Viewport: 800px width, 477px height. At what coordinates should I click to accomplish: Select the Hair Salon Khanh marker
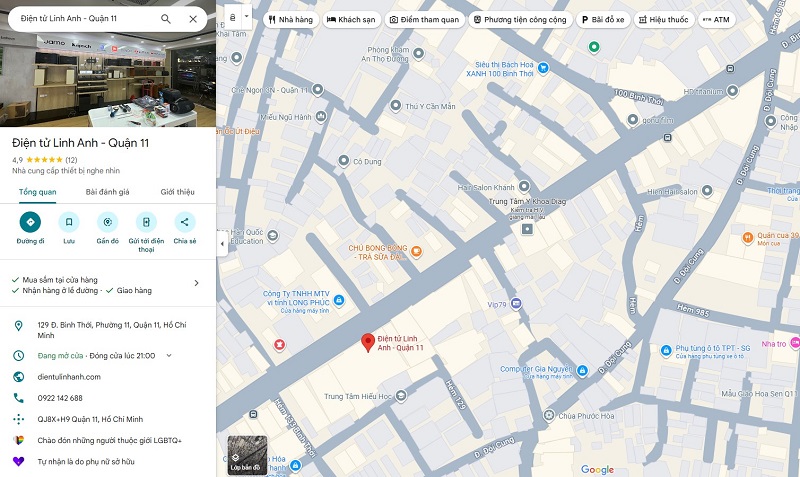(x=524, y=186)
